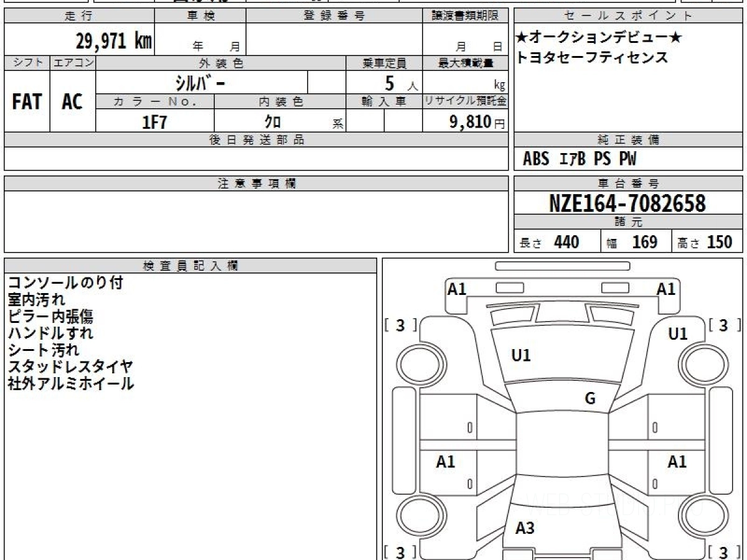Select the length value 440
Image resolution: width=747 pixels, height=560 pixels.
coord(566,242)
